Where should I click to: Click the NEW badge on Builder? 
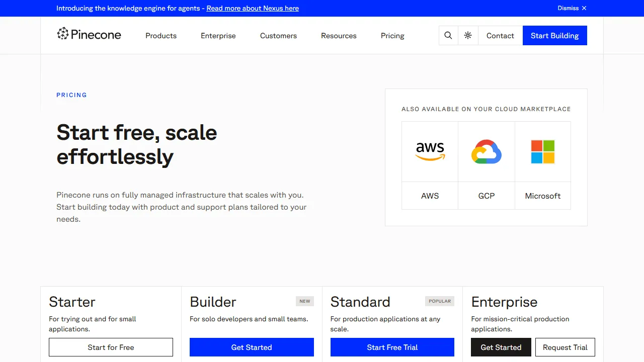point(305,301)
